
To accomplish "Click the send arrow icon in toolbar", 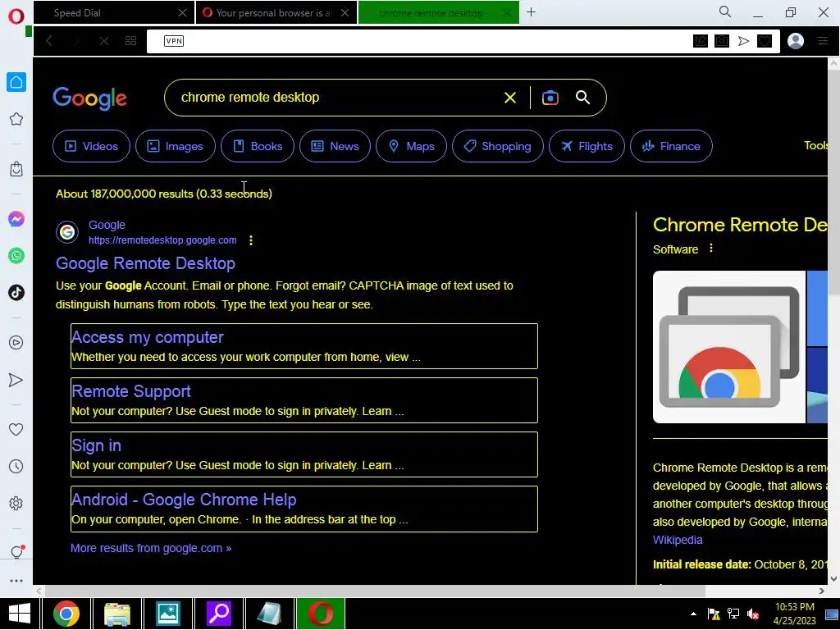I will coord(743,41).
